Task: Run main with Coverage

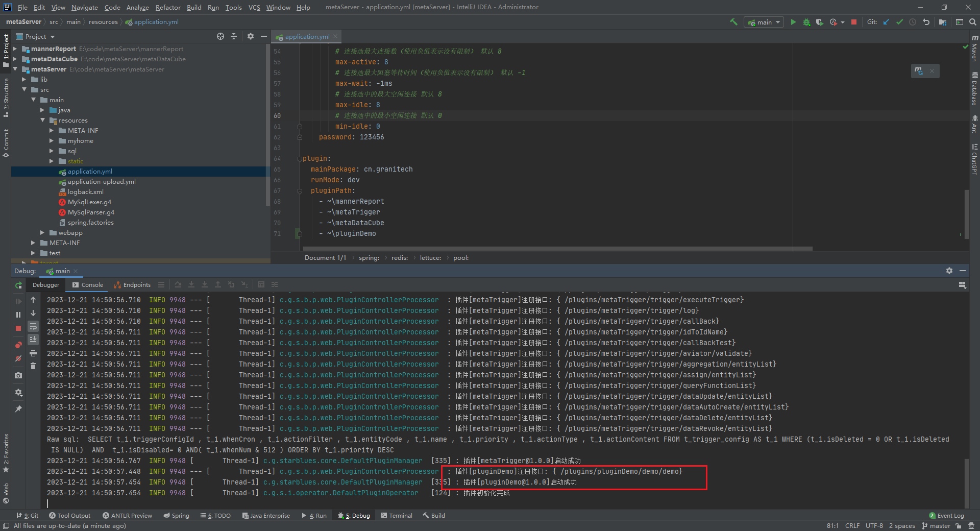Action: tap(820, 22)
